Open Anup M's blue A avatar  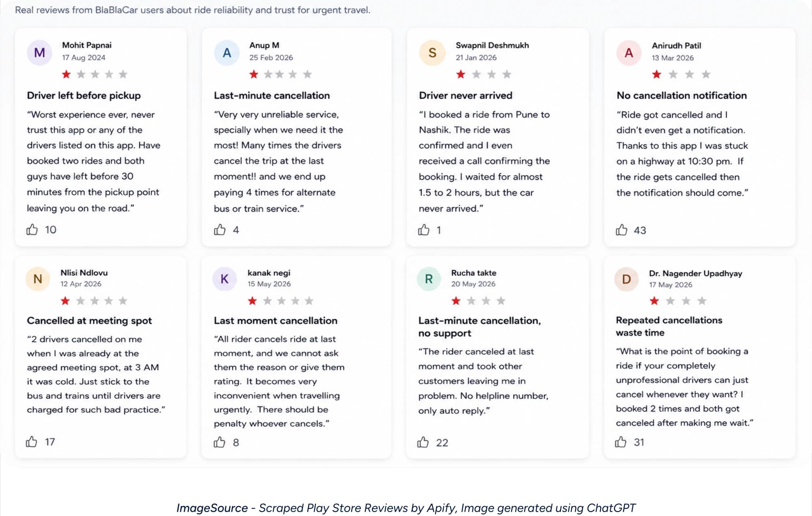tap(227, 52)
